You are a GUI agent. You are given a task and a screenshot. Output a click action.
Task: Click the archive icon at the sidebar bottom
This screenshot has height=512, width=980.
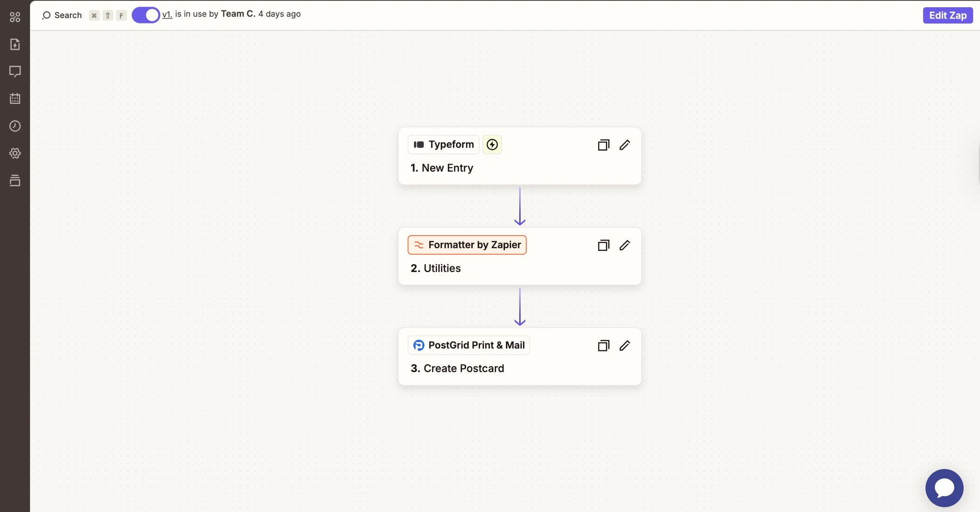tap(15, 180)
